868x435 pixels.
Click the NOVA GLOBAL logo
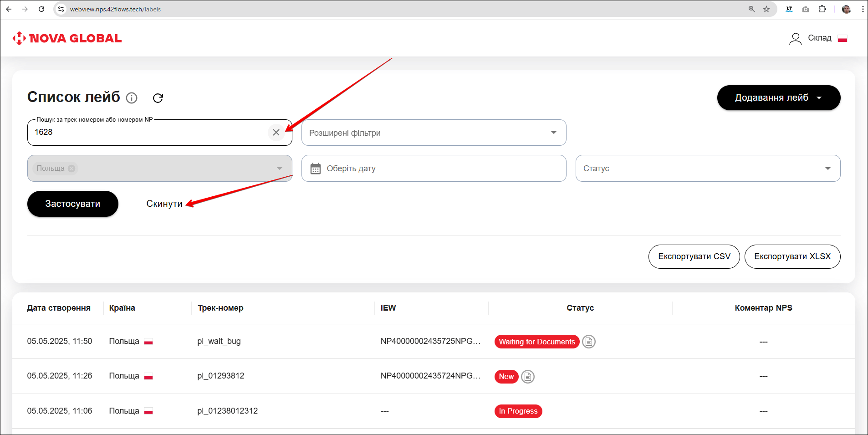[x=67, y=38]
